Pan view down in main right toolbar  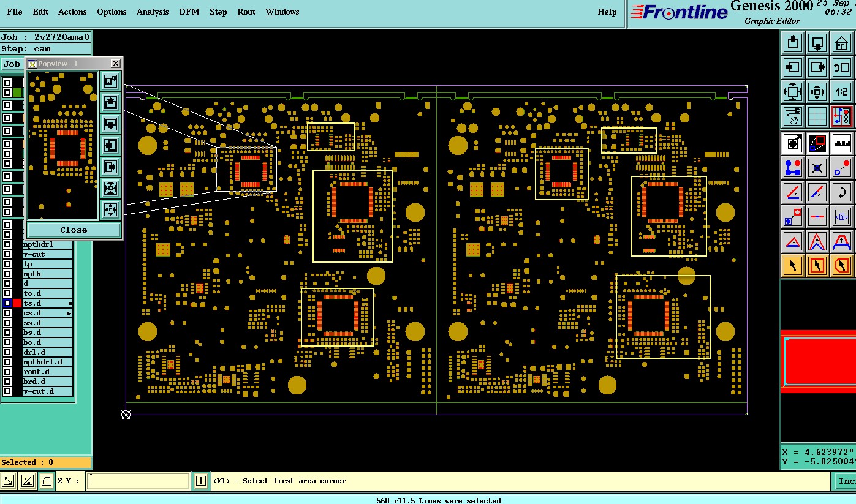tap(817, 43)
